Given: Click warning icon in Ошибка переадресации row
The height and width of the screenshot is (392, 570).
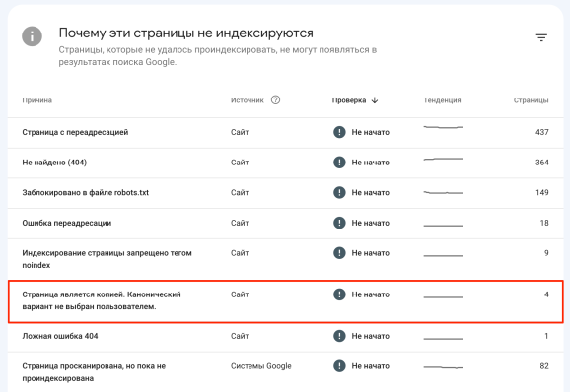Looking at the screenshot, I should tap(339, 223).
